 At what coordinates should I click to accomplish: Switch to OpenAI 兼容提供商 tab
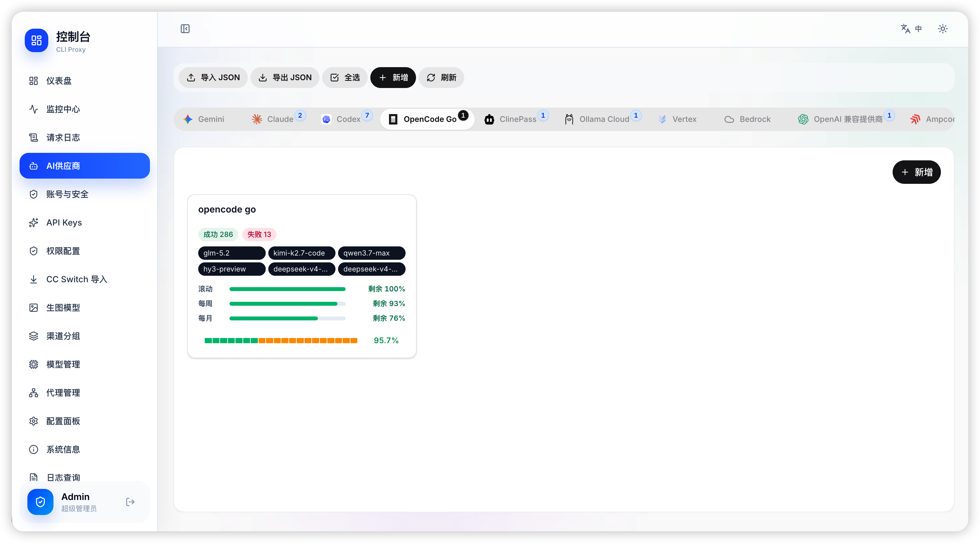845,119
